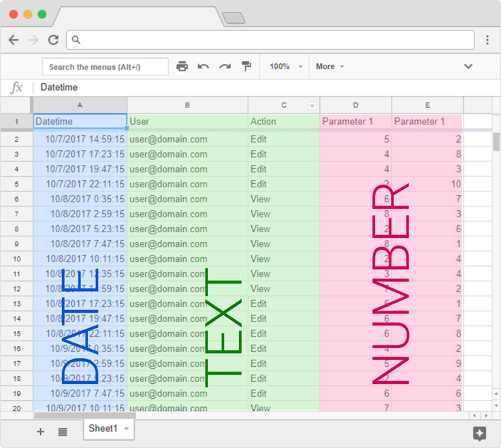Open the formula bar fx icon
This screenshot has height=448, width=501.
click(16, 87)
